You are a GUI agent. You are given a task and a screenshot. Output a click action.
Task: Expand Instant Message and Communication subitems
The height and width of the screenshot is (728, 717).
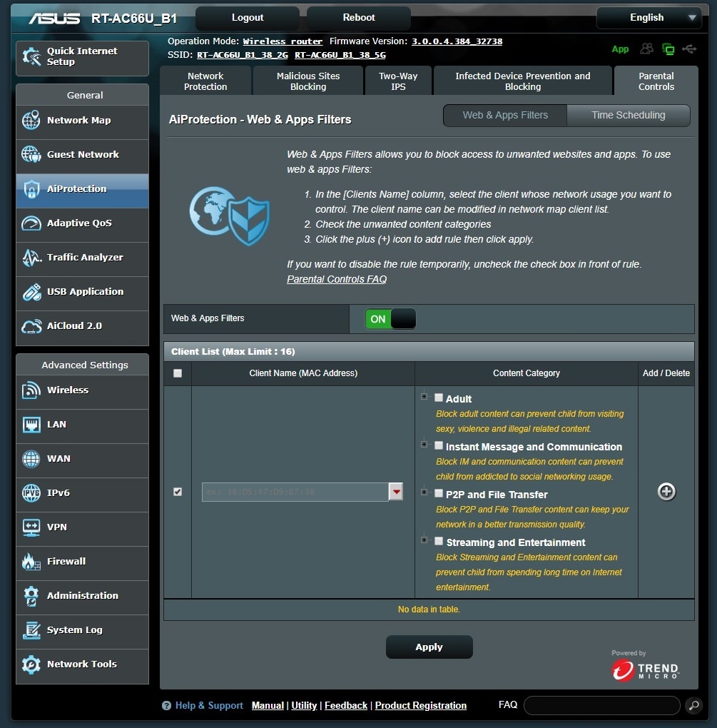424,445
